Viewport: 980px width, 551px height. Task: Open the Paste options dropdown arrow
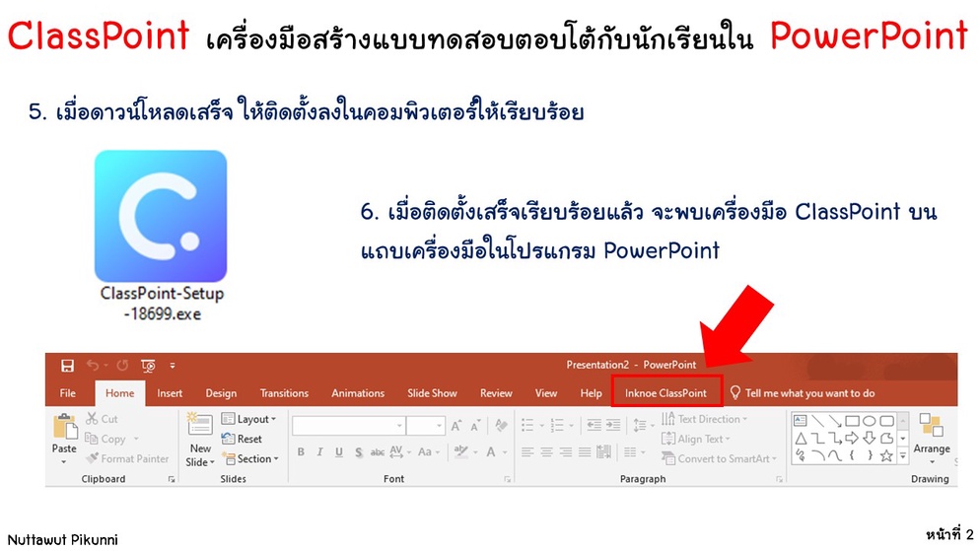pos(63,462)
